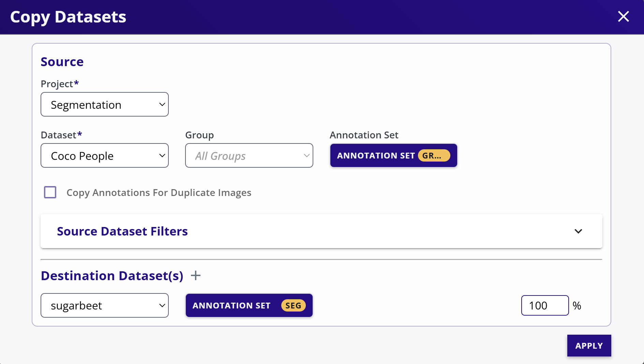644x364 pixels.
Task: Expand the Source Dataset Filters chevron
Action: pyautogui.click(x=578, y=231)
